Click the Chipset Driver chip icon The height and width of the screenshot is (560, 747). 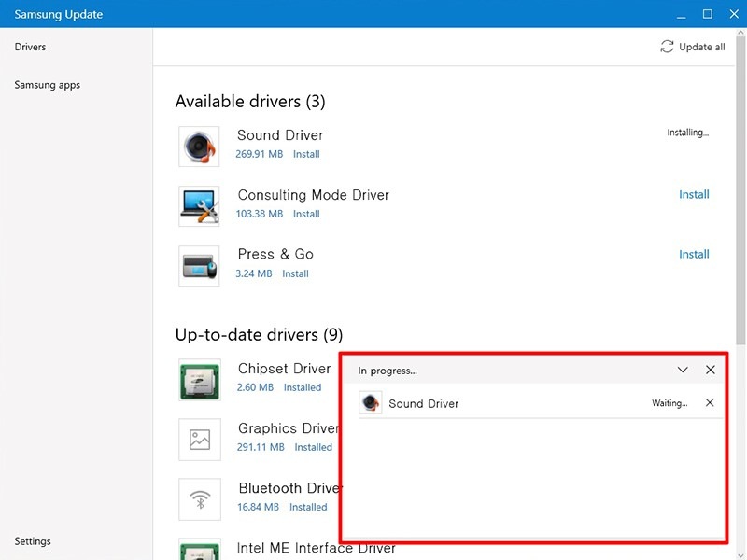[x=200, y=380]
